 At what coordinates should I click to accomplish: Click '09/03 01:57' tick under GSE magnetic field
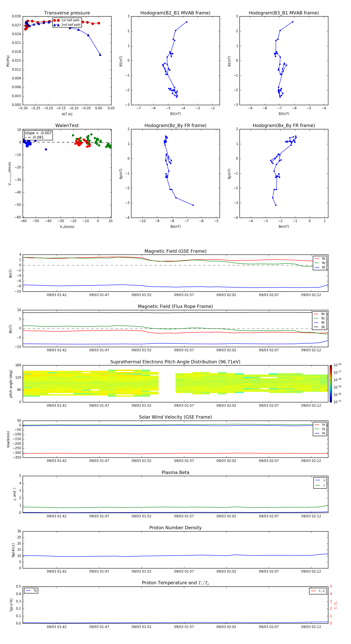184,295
